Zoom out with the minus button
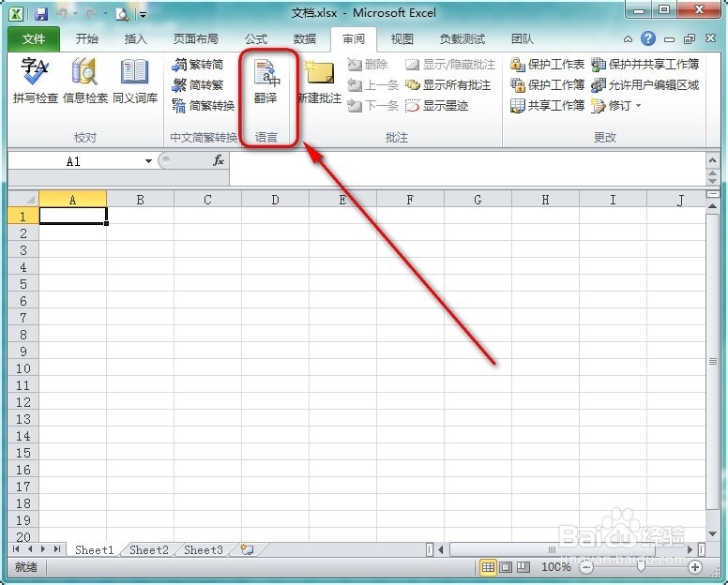728x585 pixels. (x=586, y=567)
